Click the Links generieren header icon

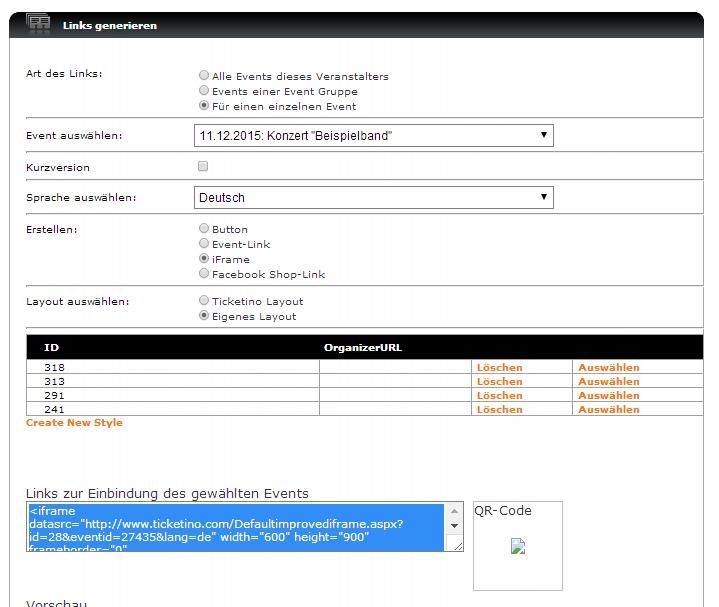[x=38, y=24]
